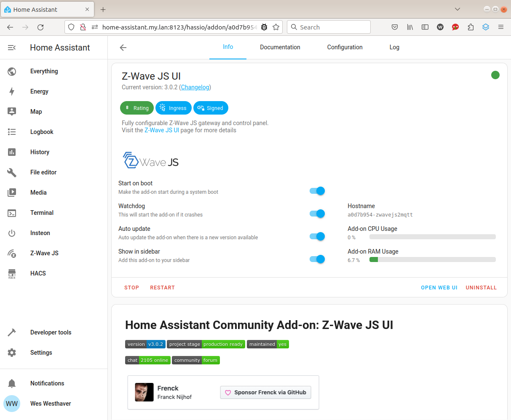Open the Energy dashboard lightning icon
The height and width of the screenshot is (420, 511).
12,91
